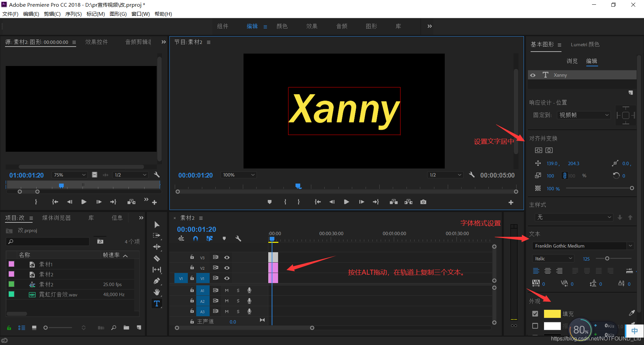The width and height of the screenshot is (644, 345).
Task: Expand source panel overflow tabs
Action: (x=164, y=42)
